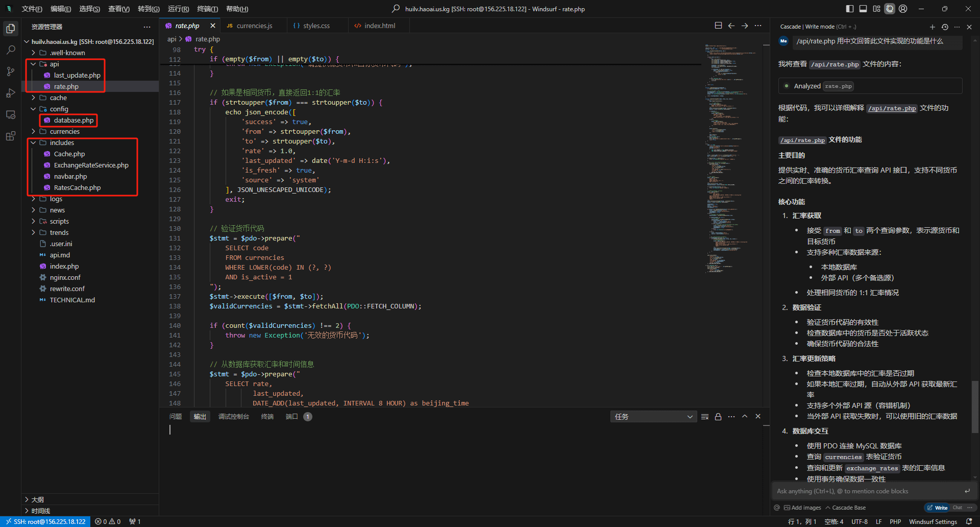Open Cascade conversation history icon

pyautogui.click(x=945, y=27)
